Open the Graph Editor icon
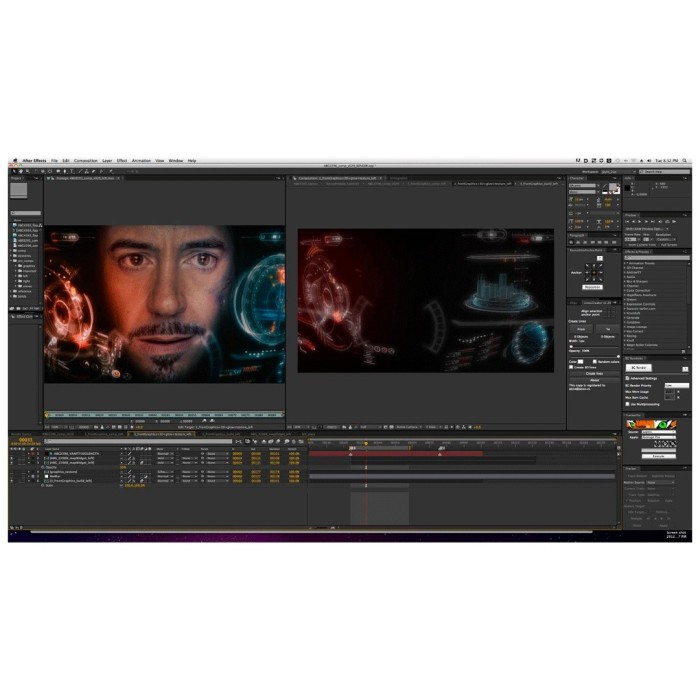The width and height of the screenshot is (700, 700). coord(301,442)
